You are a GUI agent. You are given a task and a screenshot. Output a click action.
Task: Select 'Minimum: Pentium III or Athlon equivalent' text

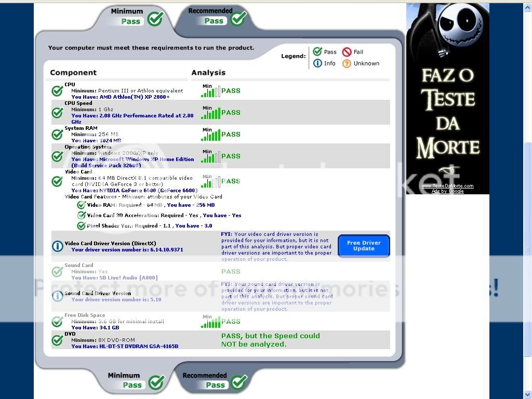pos(127,90)
